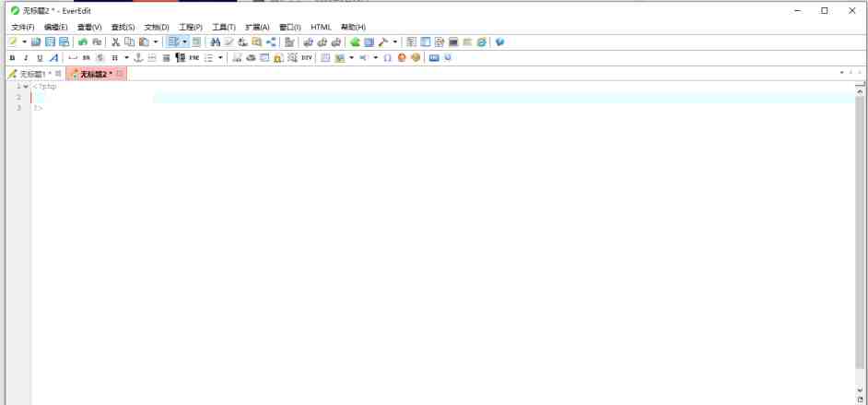
Task: Expand the Paste dropdown arrow
Action: click(156, 42)
